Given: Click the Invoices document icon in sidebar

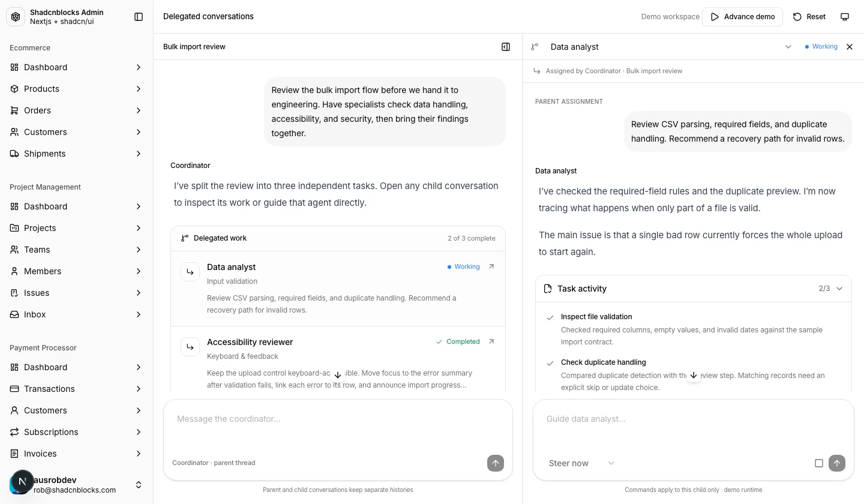Looking at the screenshot, I should (14, 454).
